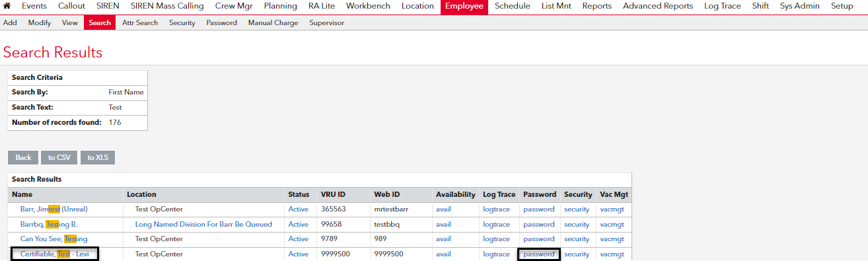Screen dimensions: 868x261
Task: Open logtrace for Barr, Jimtest
Action: [496, 209]
